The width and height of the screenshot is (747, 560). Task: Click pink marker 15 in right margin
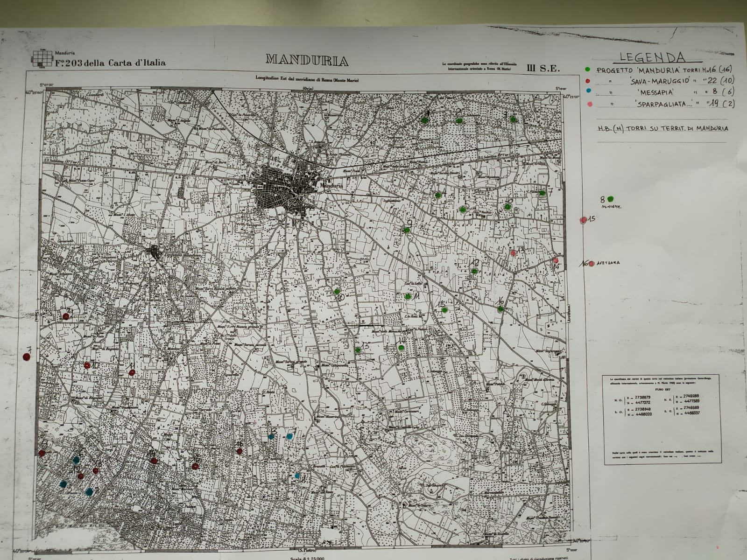click(x=583, y=220)
